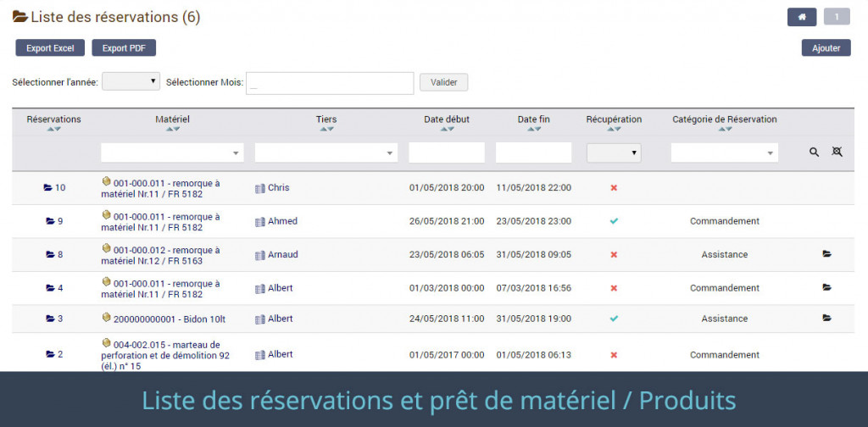Click red cross status for reservation 8
Image resolution: width=868 pixels, height=427 pixels.
[614, 255]
